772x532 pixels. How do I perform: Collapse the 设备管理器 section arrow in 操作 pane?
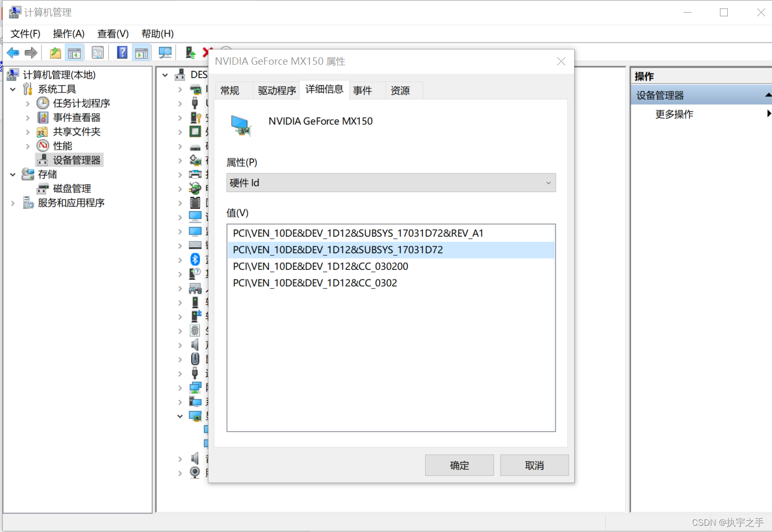[768, 95]
